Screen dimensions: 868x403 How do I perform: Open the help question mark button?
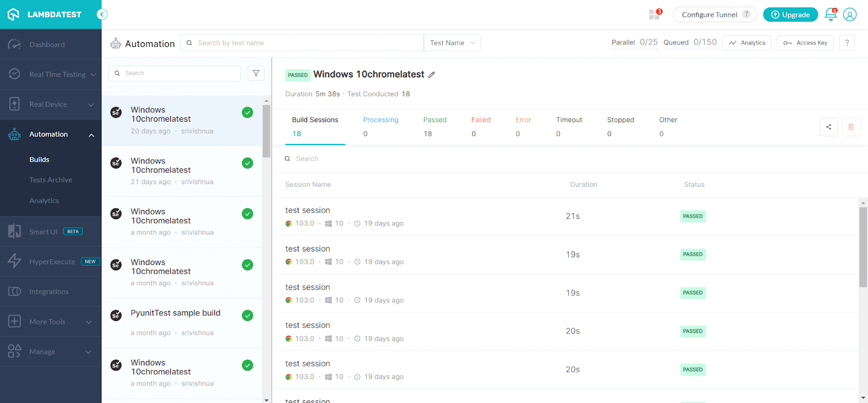click(x=846, y=43)
